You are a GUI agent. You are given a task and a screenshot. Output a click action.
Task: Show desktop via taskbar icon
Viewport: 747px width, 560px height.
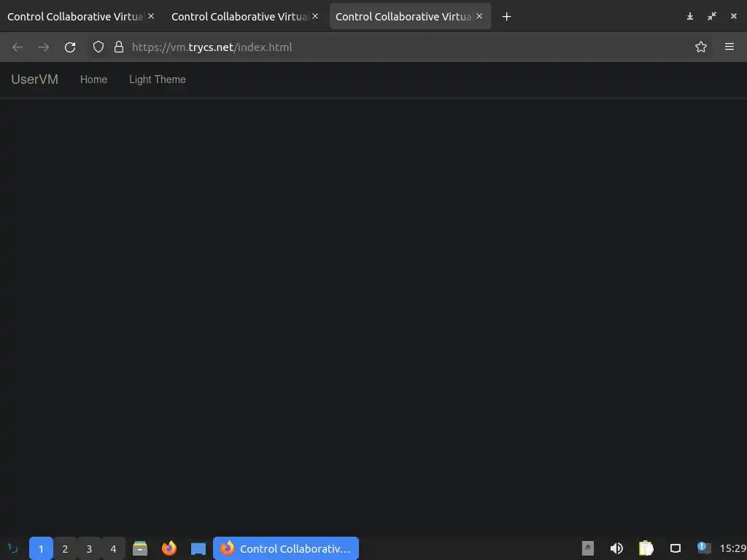pyautogui.click(x=198, y=548)
